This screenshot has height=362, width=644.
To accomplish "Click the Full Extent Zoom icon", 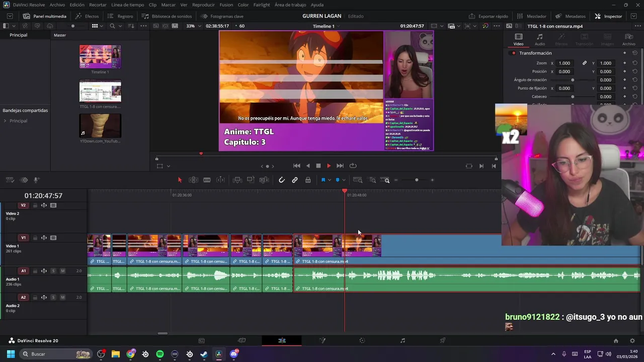I will (358, 180).
